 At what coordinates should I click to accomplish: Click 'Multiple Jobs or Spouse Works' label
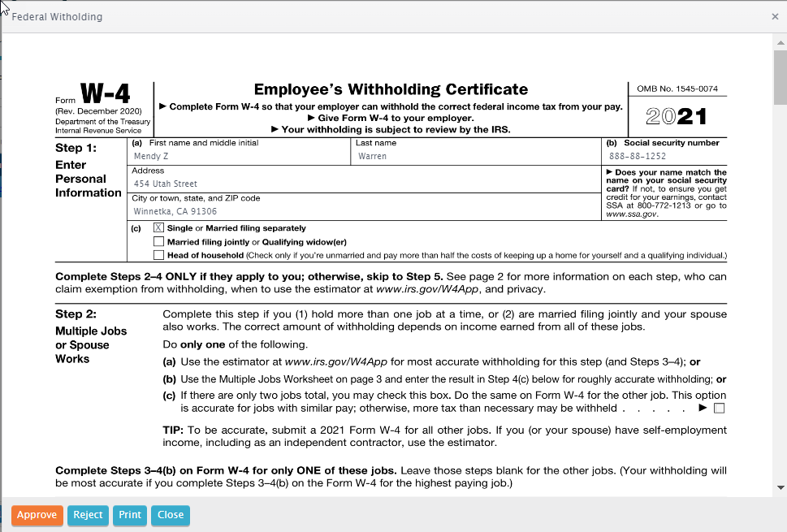[91, 345]
